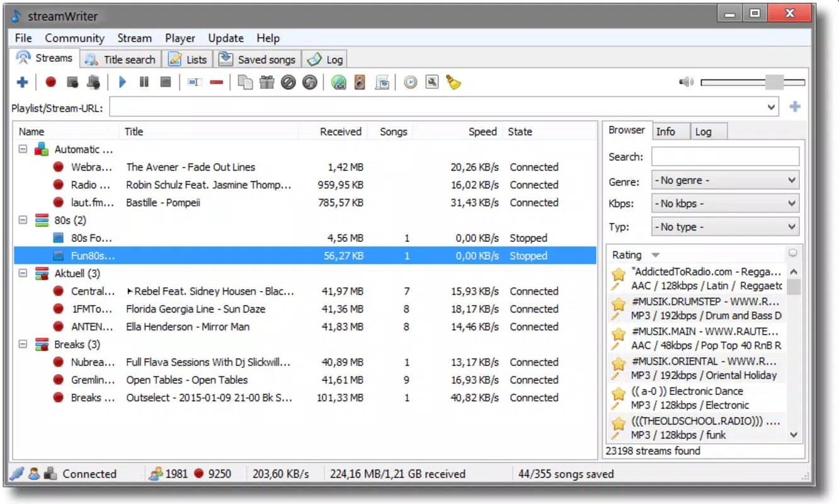Click the yellow broom cleanup icon
Image resolution: width=839 pixels, height=504 pixels.
[x=454, y=82]
